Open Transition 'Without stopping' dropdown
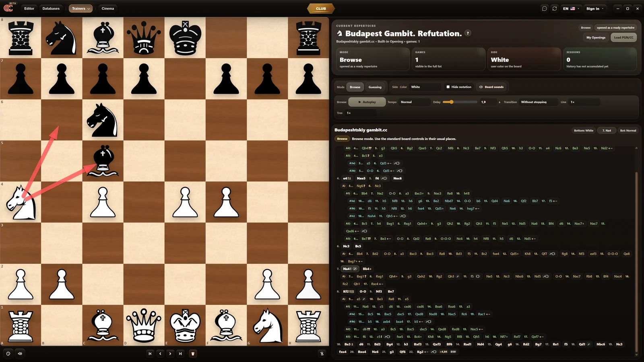The width and height of the screenshot is (644, 362). coord(538,102)
